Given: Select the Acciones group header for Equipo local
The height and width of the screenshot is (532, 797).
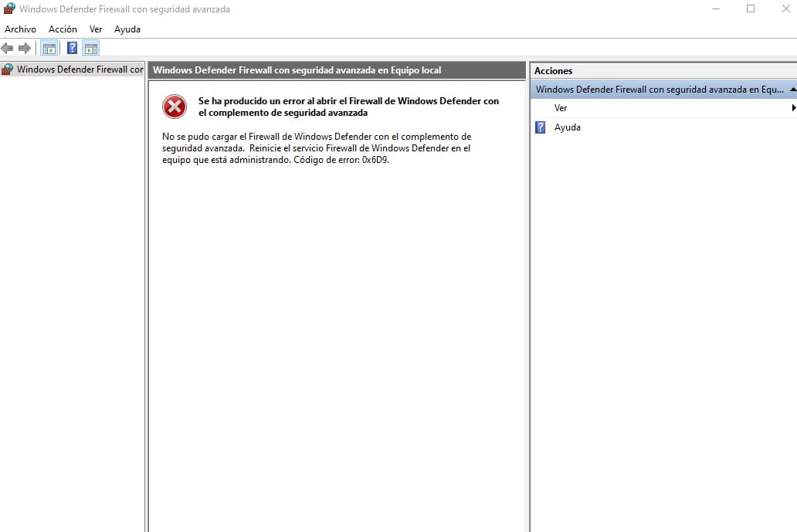Looking at the screenshot, I should click(663, 90).
